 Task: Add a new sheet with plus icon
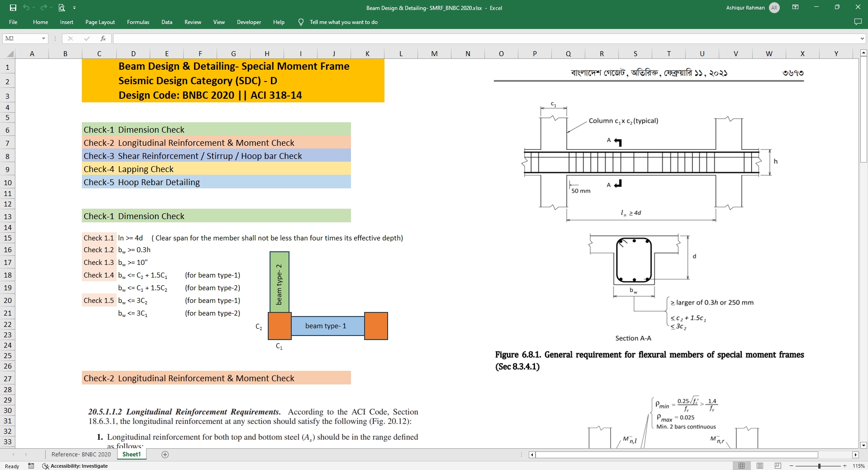tap(165, 454)
